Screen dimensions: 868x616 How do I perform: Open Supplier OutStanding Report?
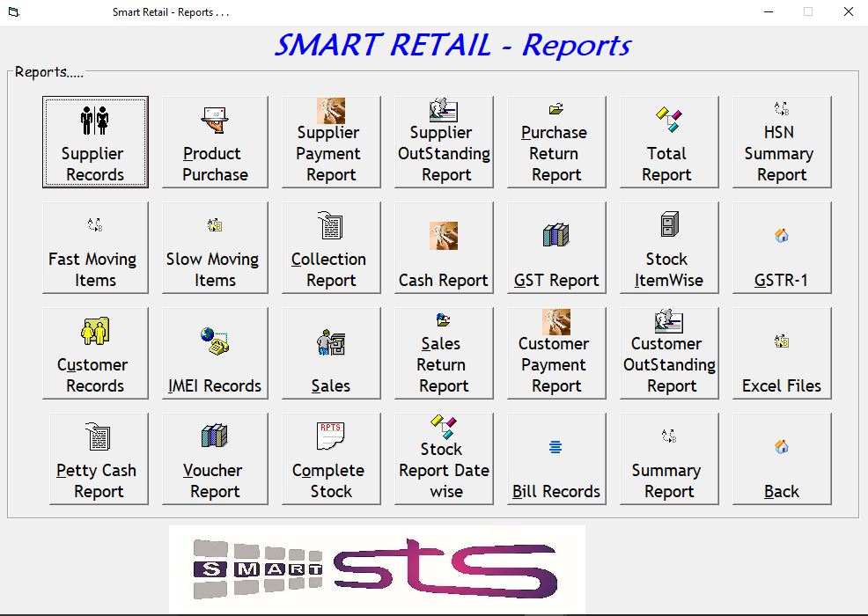[444, 143]
